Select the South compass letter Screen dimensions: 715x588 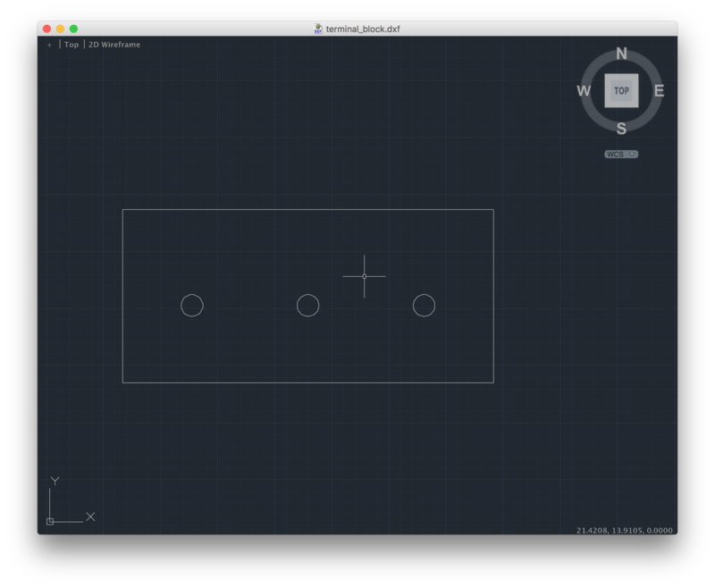point(621,129)
